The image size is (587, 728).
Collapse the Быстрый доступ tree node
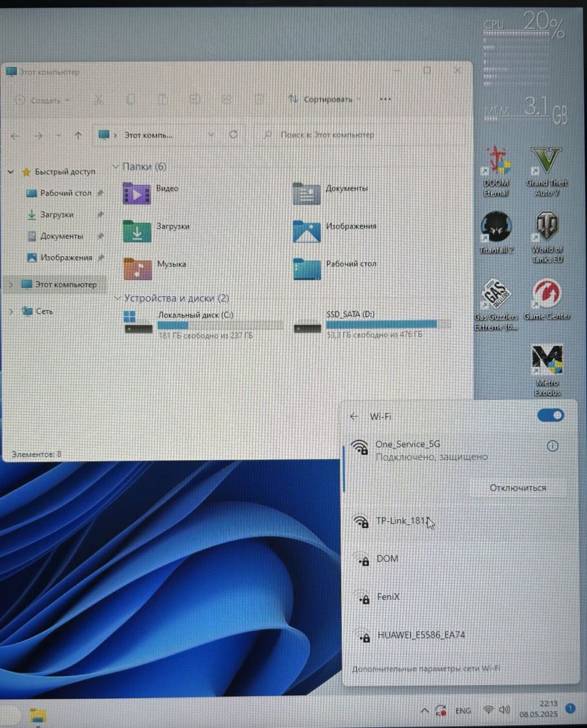click(x=11, y=172)
